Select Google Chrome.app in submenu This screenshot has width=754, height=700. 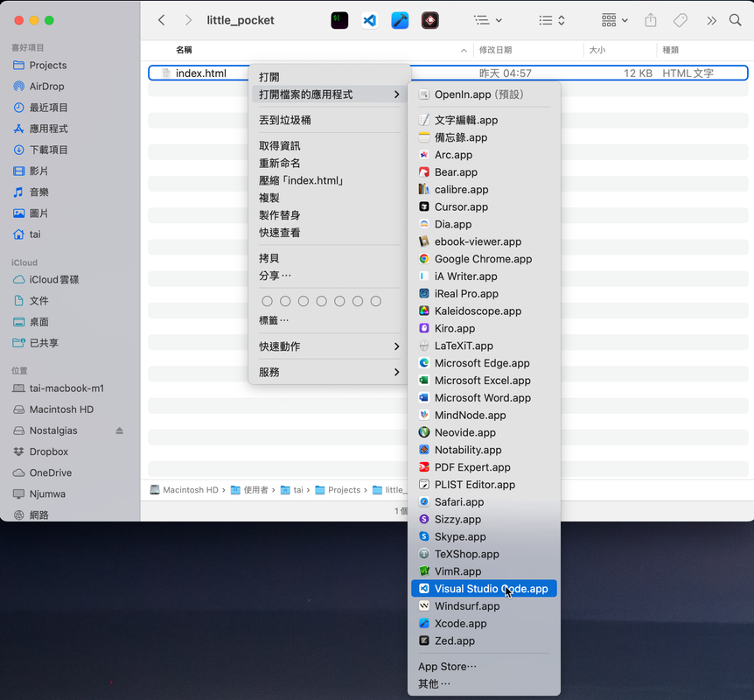coord(484,259)
